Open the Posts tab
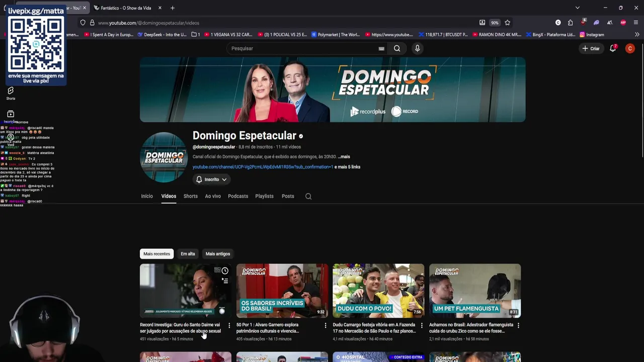The width and height of the screenshot is (644, 362). tap(288, 196)
